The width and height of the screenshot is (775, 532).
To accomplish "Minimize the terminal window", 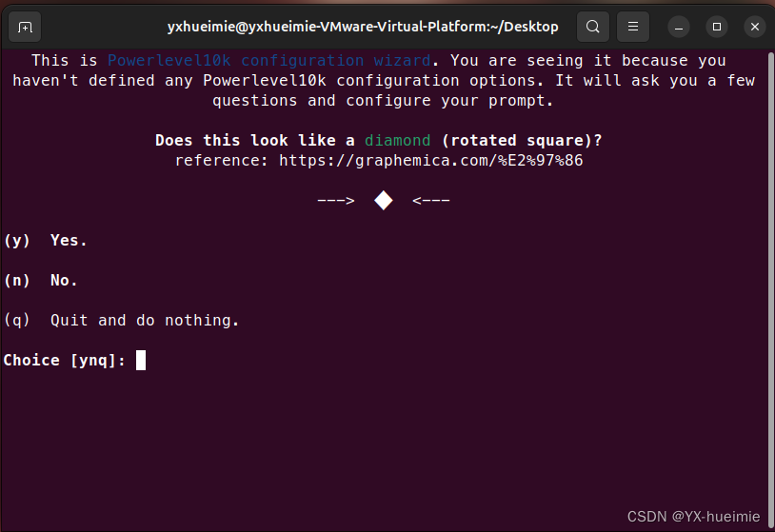I will (x=679, y=27).
